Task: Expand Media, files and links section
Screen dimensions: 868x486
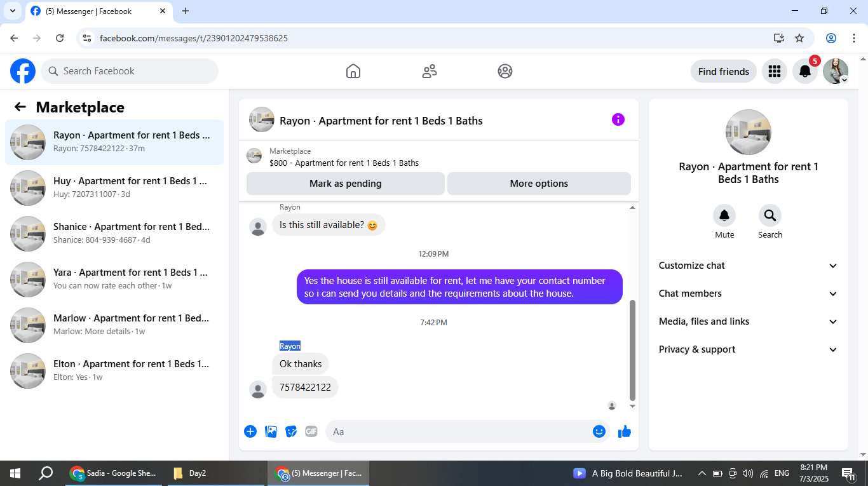Action: point(748,321)
